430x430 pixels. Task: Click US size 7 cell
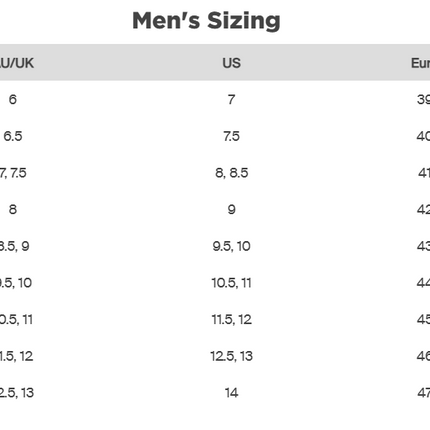pos(231,99)
